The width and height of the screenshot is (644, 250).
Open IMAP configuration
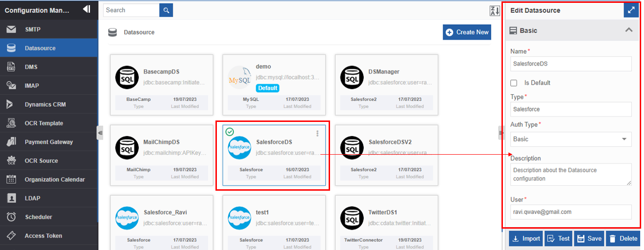49,85
